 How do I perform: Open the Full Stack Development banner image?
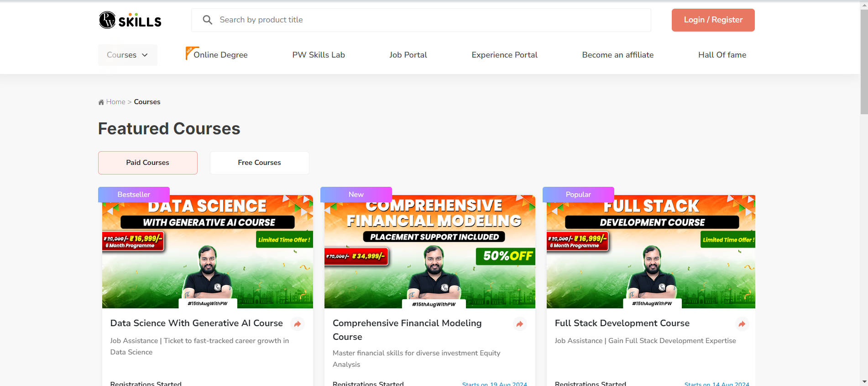[651, 252]
